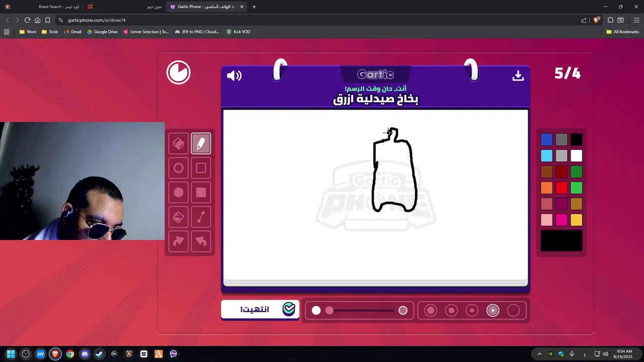Pick the dark green color swatch

coord(577,172)
